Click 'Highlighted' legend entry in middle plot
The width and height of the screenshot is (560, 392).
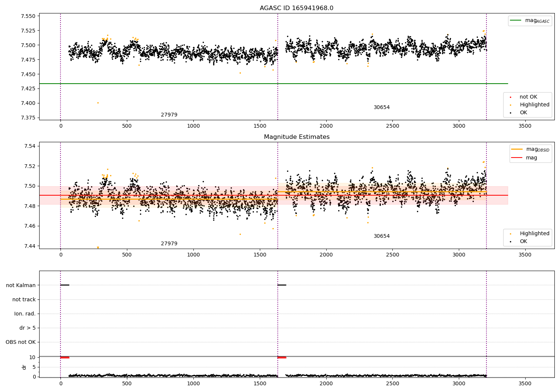(535, 234)
